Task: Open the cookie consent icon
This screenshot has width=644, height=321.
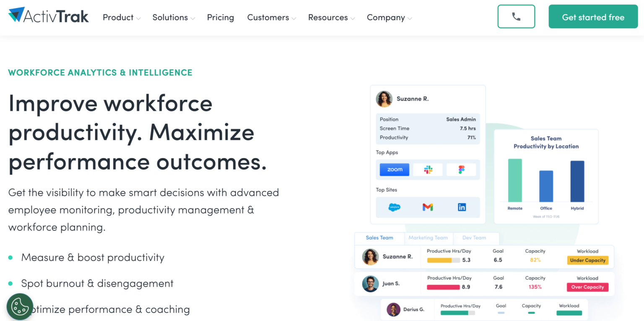Action: click(x=20, y=307)
